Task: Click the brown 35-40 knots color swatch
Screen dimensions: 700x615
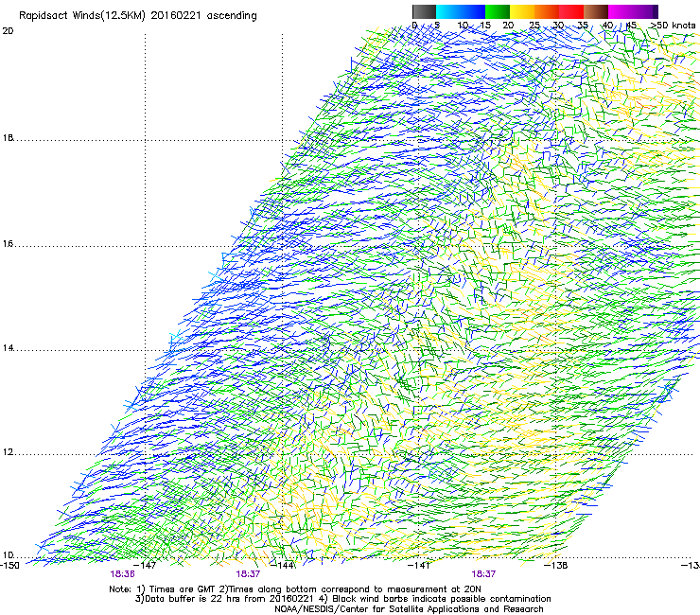Action: [596, 11]
